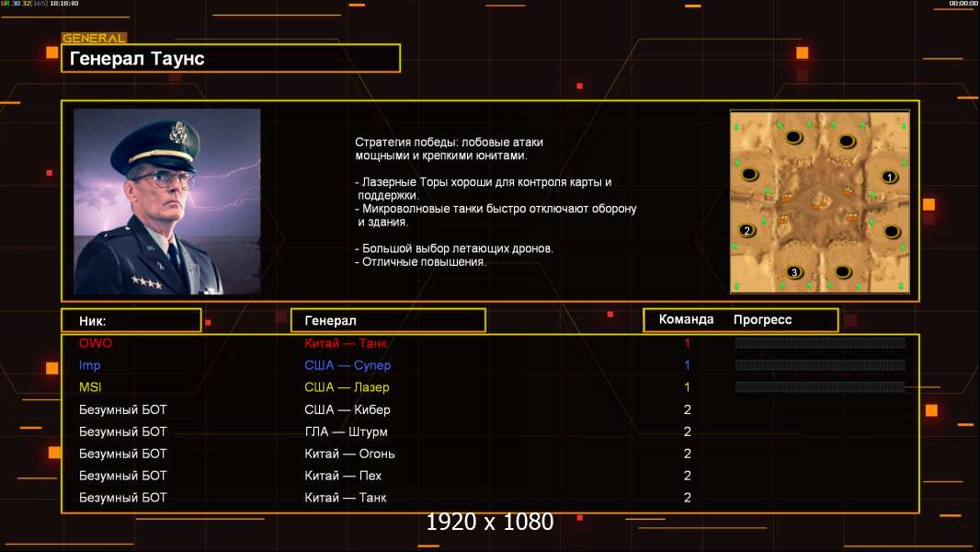
Task: Click the blue Imp player name
Action: coord(89,365)
